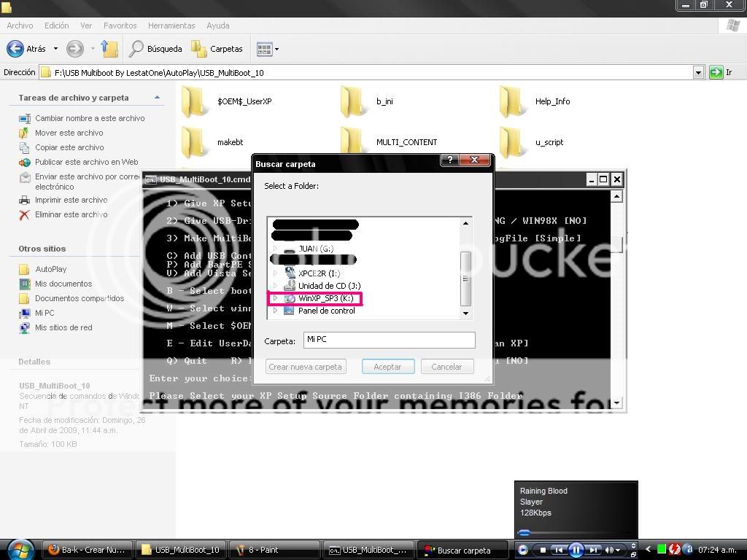Click Mover este archivo
The image size is (747, 560).
pos(69,133)
